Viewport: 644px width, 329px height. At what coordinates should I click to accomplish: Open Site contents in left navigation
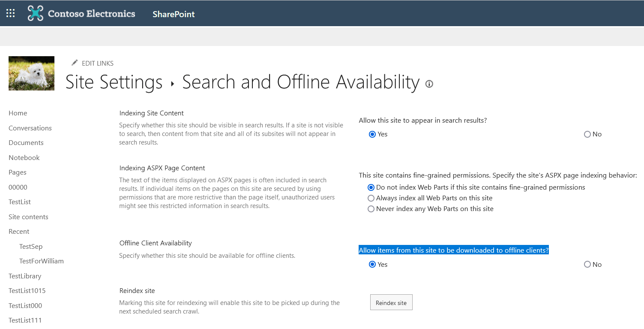(x=28, y=217)
